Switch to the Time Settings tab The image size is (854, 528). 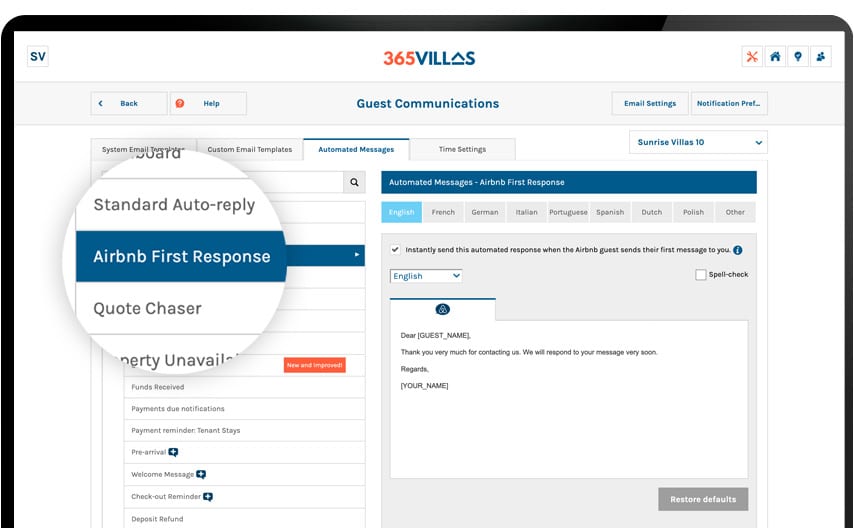tap(462, 150)
